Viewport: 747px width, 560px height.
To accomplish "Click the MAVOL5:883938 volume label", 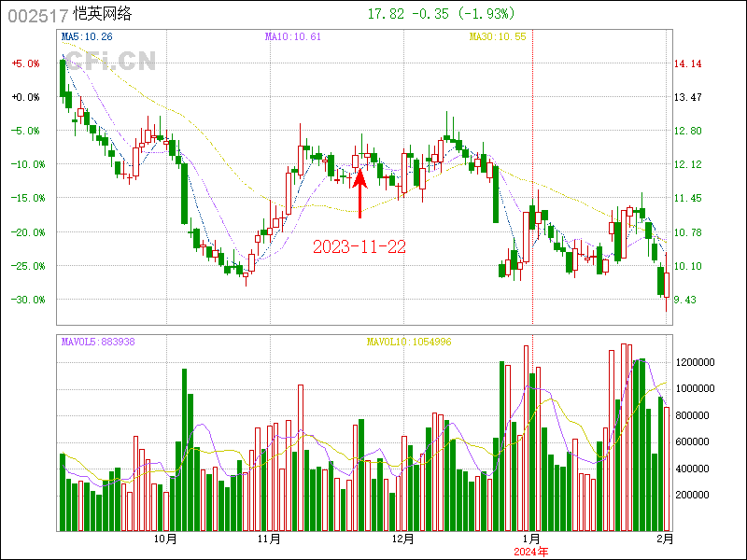I will (x=98, y=342).
